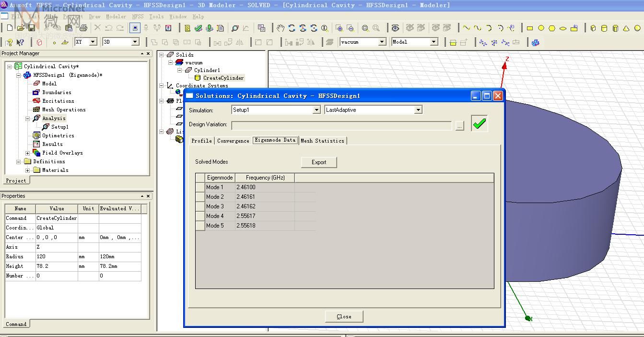644x337 pixels.
Task: Click the Paste clipboard icon
Action: click(x=69, y=28)
